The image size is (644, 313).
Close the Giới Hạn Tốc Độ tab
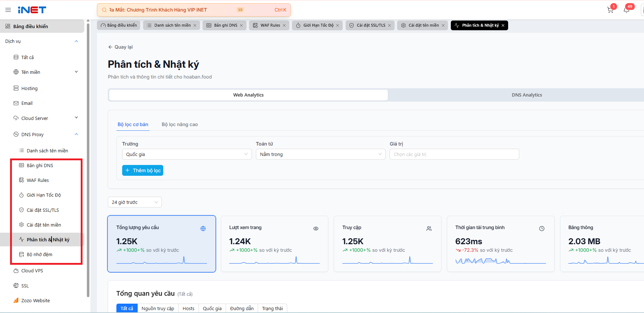click(338, 26)
